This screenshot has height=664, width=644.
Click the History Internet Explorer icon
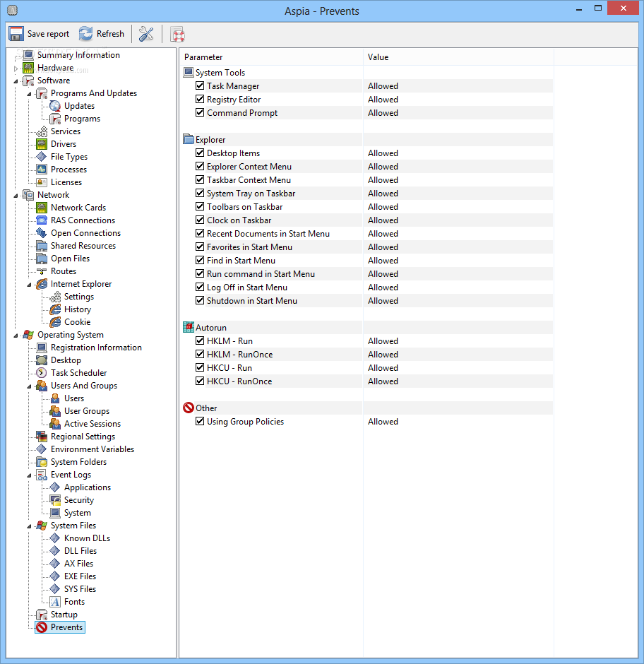coord(55,309)
